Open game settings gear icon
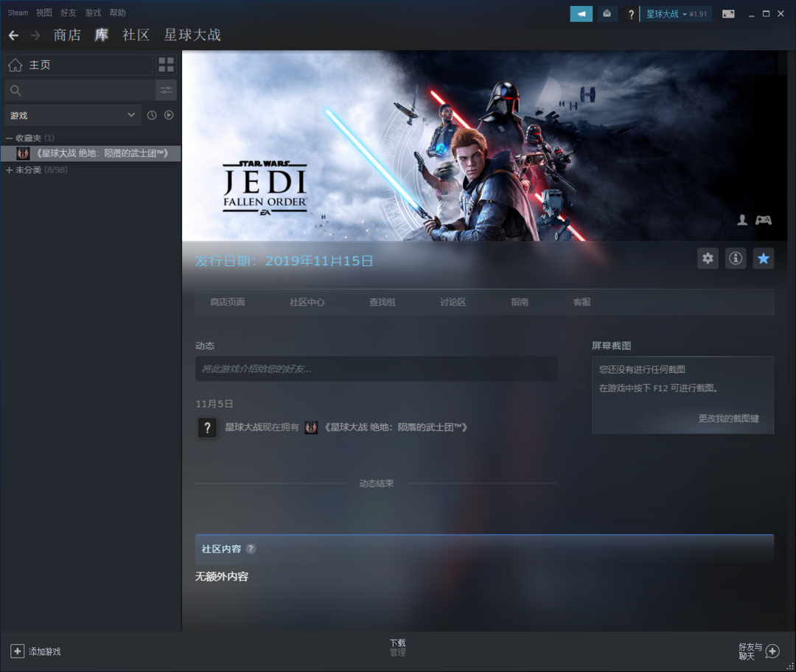The image size is (796, 672). coord(708,259)
